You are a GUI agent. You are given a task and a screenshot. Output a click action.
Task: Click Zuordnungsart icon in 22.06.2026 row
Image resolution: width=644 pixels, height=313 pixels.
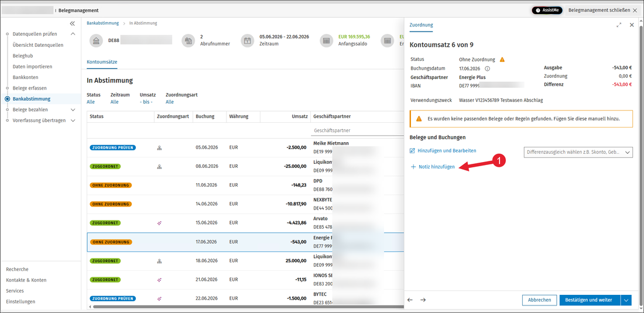[x=159, y=298]
